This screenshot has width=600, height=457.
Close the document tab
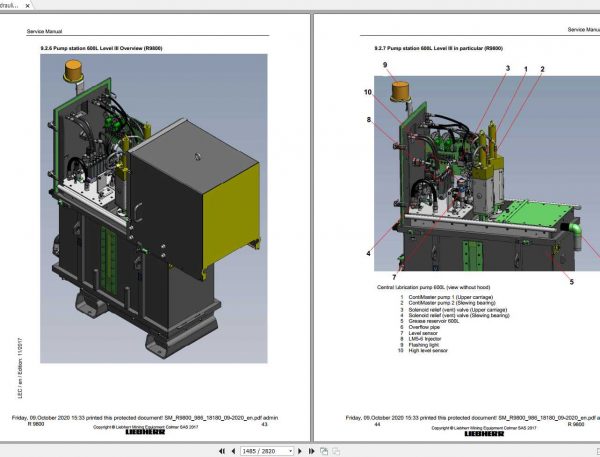click(x=27, y=6)
